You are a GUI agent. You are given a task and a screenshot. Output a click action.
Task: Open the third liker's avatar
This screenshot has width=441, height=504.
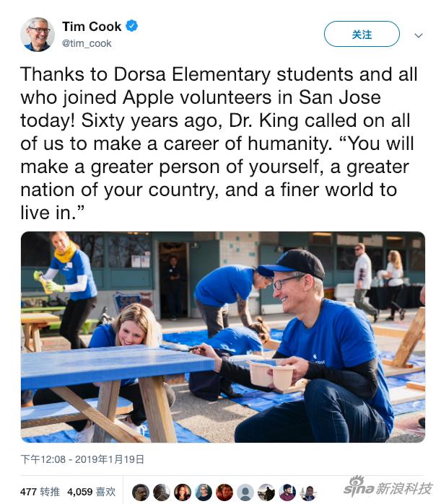183,492
